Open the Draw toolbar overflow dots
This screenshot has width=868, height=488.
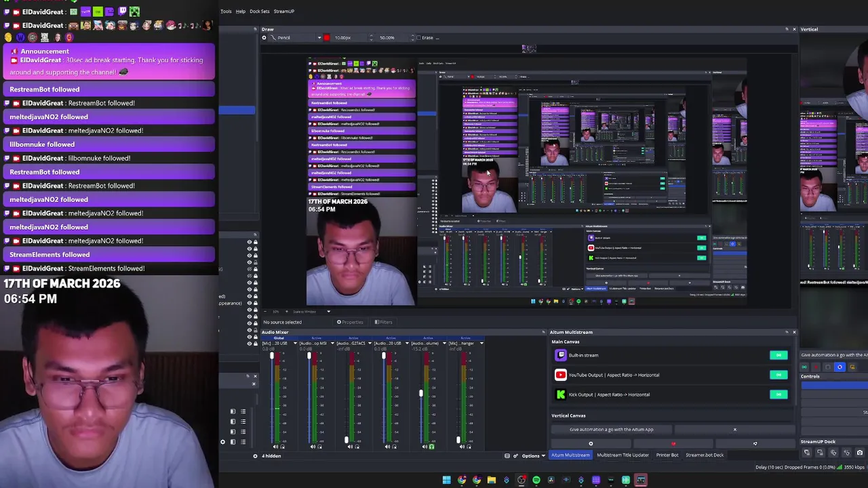point(437,38)
